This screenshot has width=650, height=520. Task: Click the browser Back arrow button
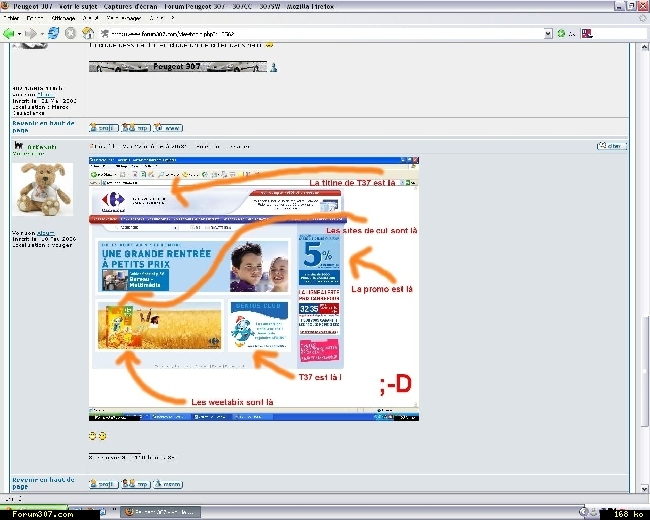(x=10, y=33)
